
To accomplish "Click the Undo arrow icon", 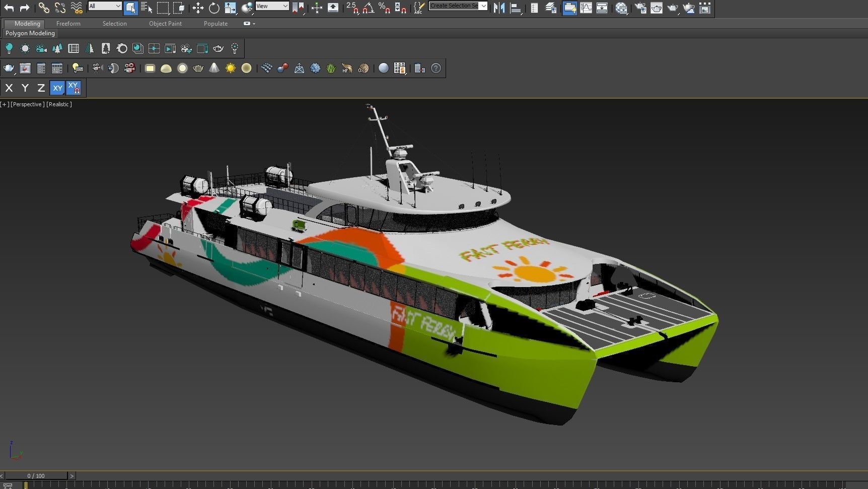I will [x=9, y=8].
